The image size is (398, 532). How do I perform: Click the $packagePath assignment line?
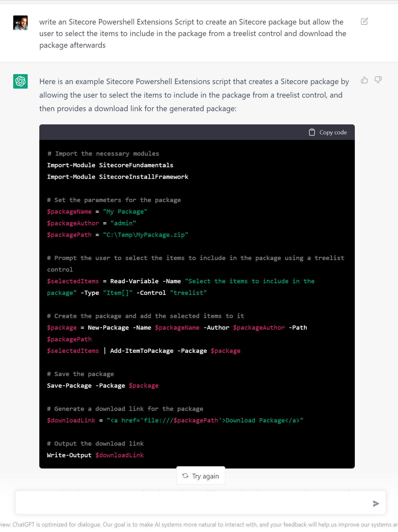click(x=118, y=235)
